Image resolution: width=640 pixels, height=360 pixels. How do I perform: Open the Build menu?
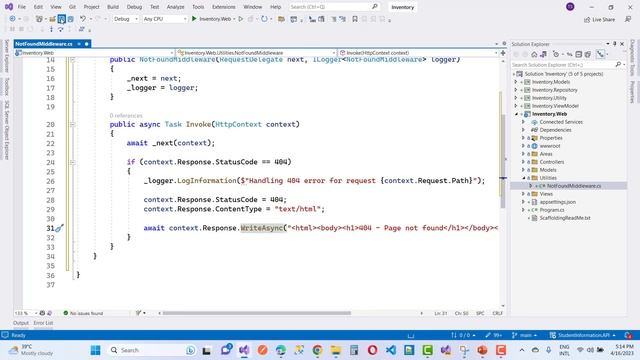[113, 7]
